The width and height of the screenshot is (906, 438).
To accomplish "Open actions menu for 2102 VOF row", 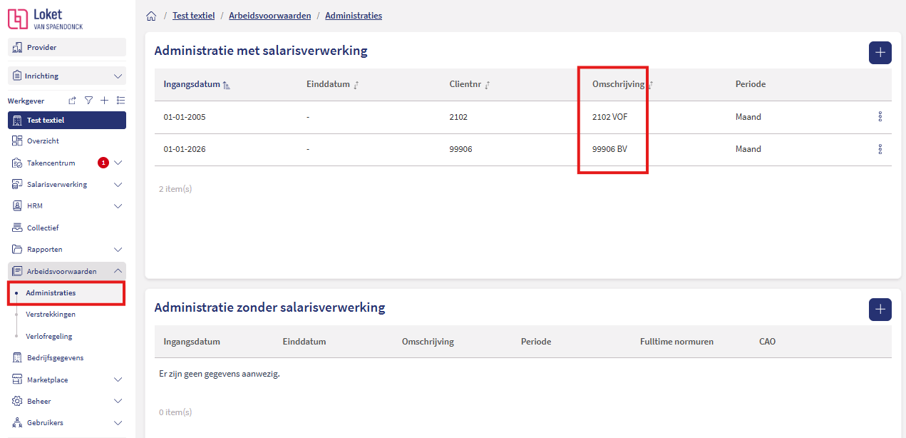I will [x=880, y=117].
